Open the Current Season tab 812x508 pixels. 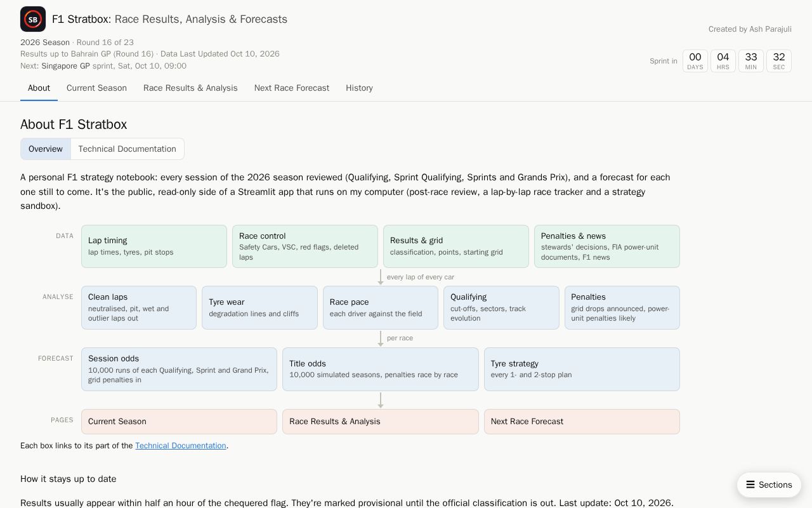coord(96,88)
